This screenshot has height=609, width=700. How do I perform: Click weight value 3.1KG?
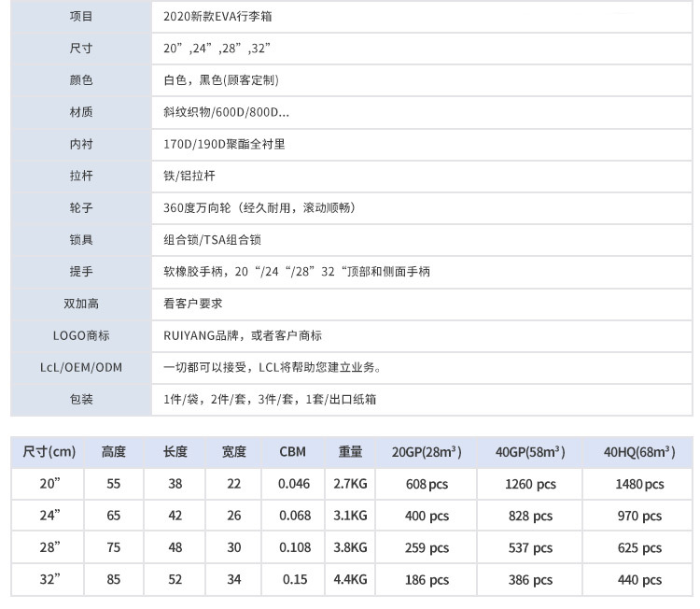(x=350, y=516)
